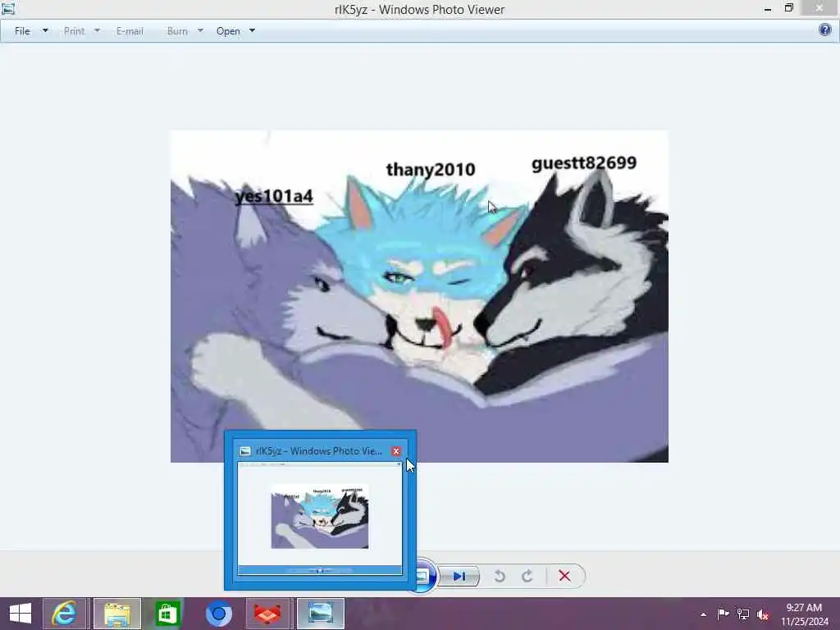Image resolution: width=840 pixels, height=630 pixels.
Task: Click the Photo Viewer icon in title bar
Action: pyautogui.click(x=7, y=8)
